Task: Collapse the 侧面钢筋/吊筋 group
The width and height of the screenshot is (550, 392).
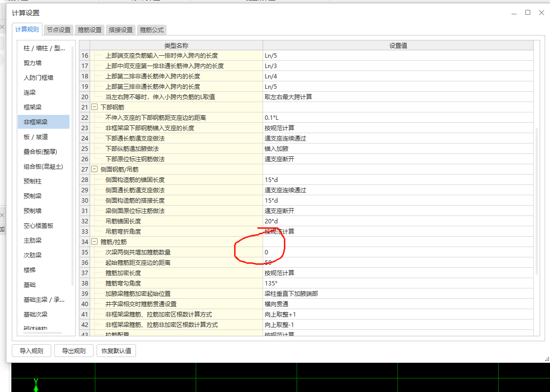Action: (94, 169)
